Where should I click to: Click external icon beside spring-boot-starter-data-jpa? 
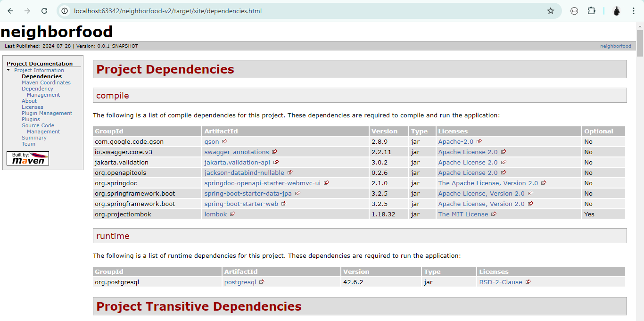[x=297, y=193]
